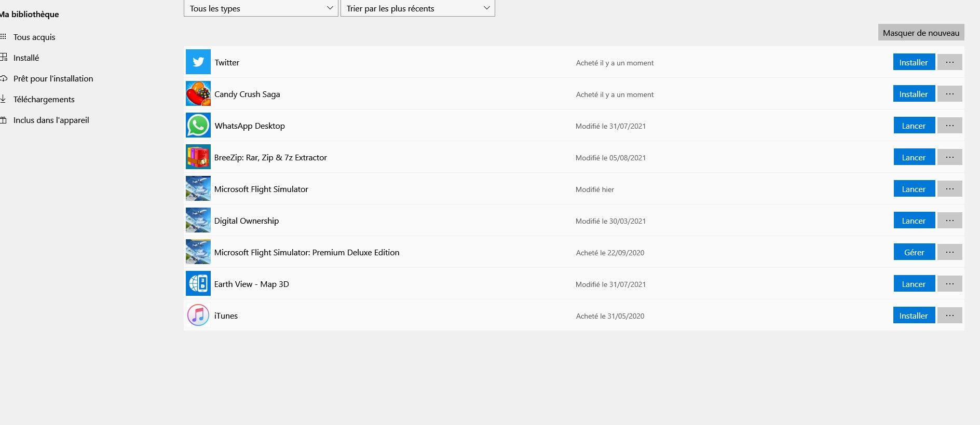Click the Twitter app name
980x425 pixels.
[x=227, y=62]
